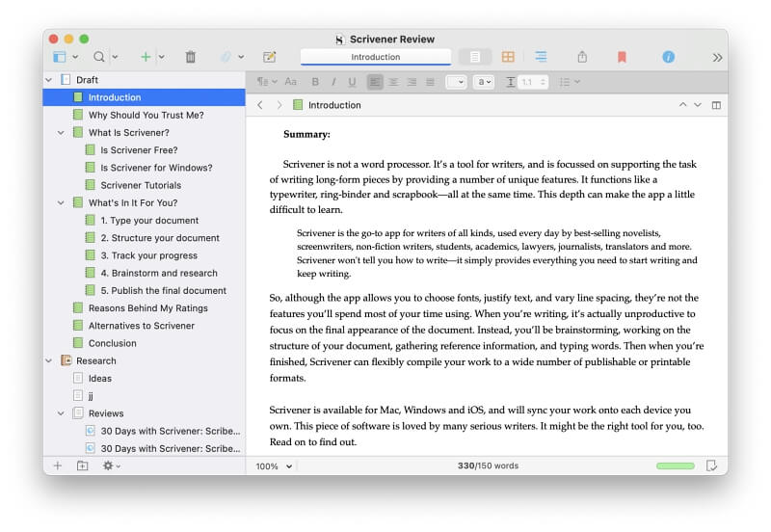Open list style dropdown
The width and height of the screenshot is (771, 532).
click(x=570, y=82)
